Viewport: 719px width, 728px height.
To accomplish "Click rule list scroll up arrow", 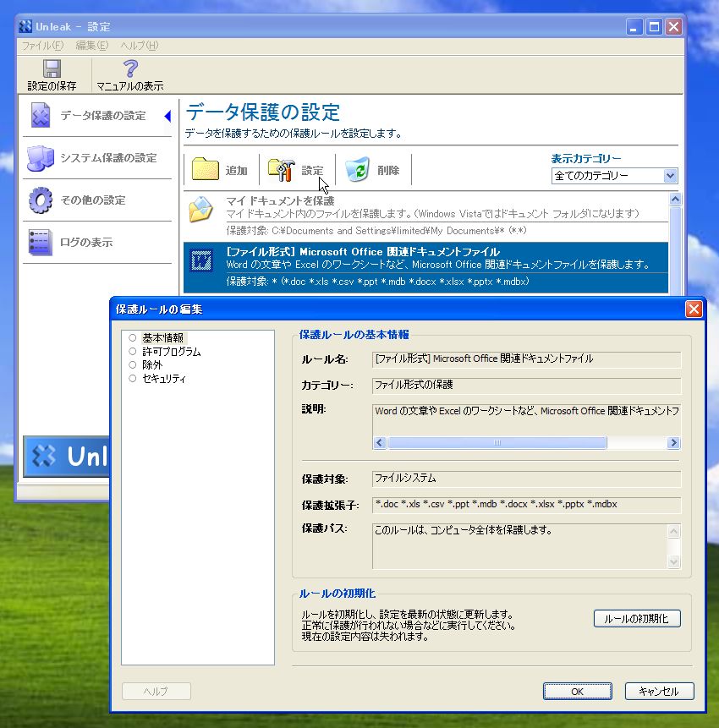I will pos(675,200).
